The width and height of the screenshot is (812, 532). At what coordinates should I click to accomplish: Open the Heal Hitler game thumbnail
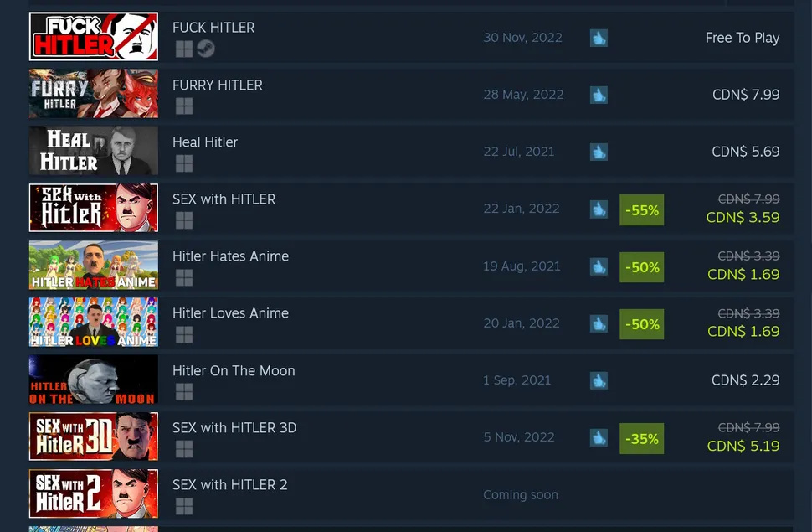[94, 151]
